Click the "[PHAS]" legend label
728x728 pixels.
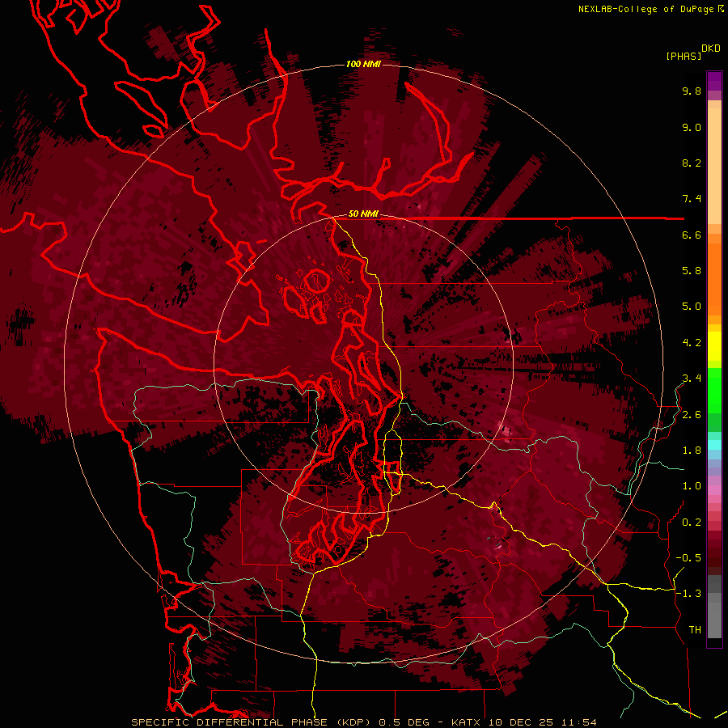(684, 56)
